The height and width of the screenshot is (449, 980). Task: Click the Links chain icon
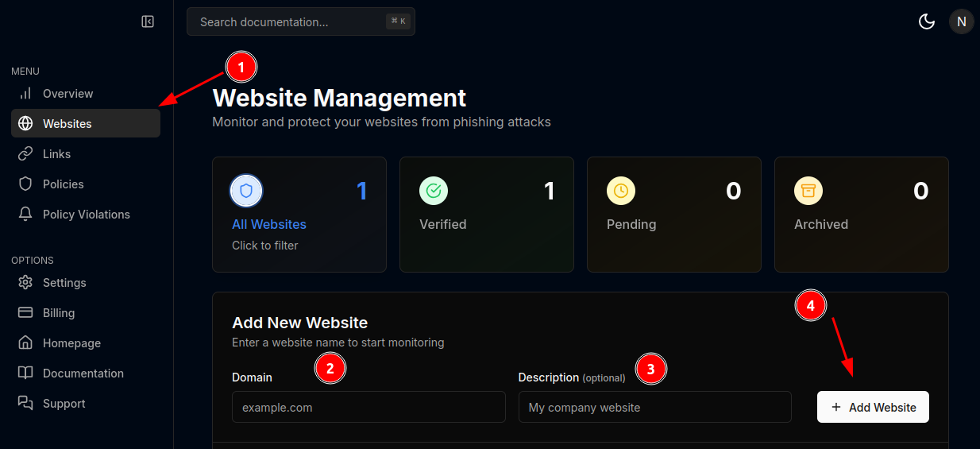click(25, 154)
